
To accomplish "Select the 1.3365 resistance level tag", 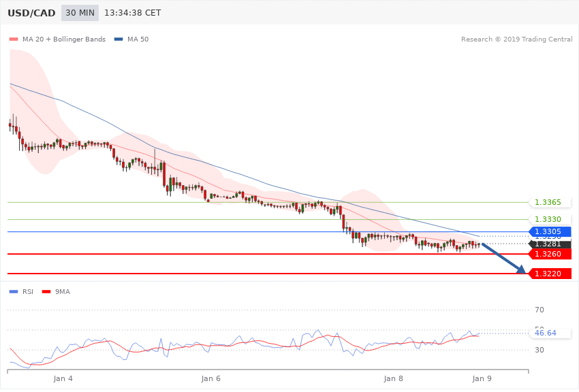I will pos(550,202).
